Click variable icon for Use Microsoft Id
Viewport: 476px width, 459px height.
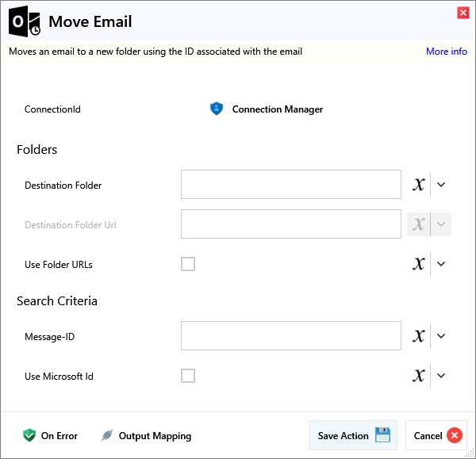pyautogui.click(x=419, y=376)
